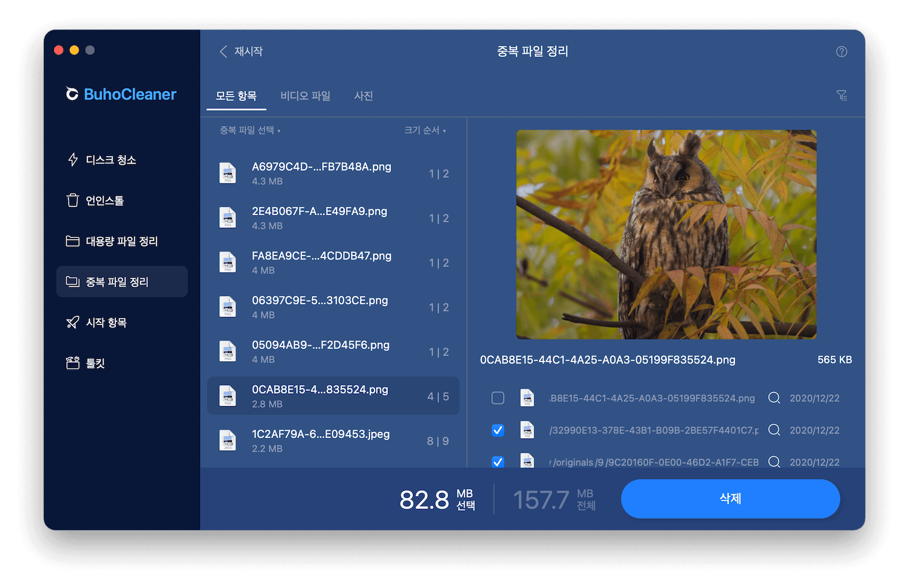This screenshot has width=909, height=588.
Task: Click the startup items rocket icon
Action: point(73,323)
